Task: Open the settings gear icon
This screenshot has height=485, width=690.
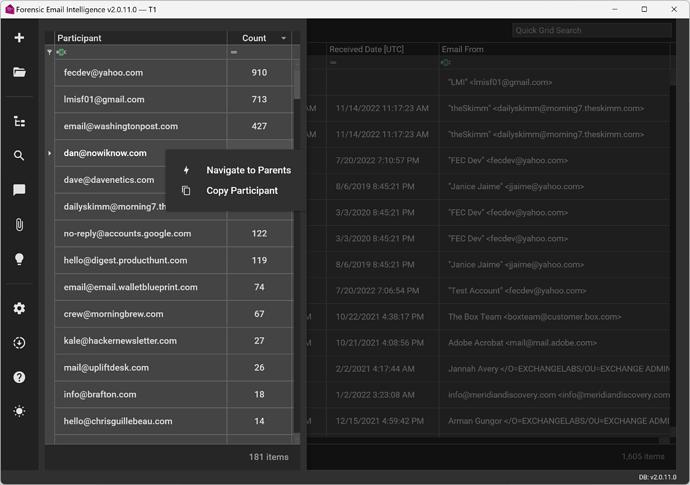Action: click(x=19, y=308)
